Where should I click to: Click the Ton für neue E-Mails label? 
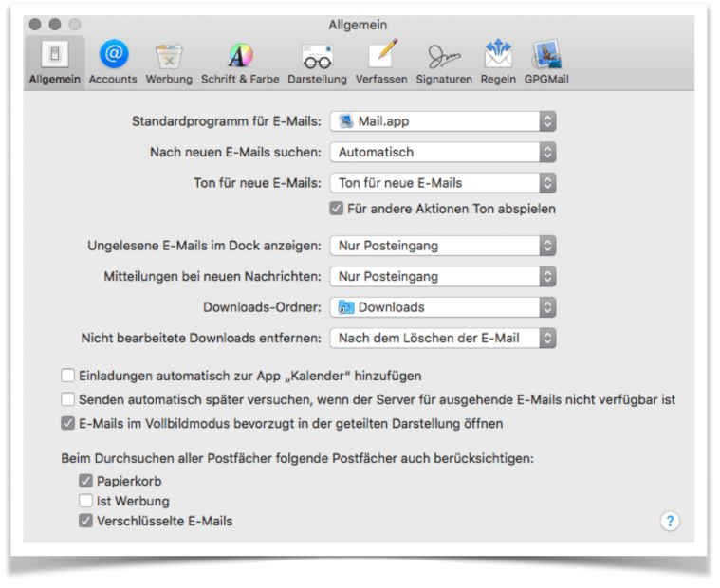pos(258,183)
